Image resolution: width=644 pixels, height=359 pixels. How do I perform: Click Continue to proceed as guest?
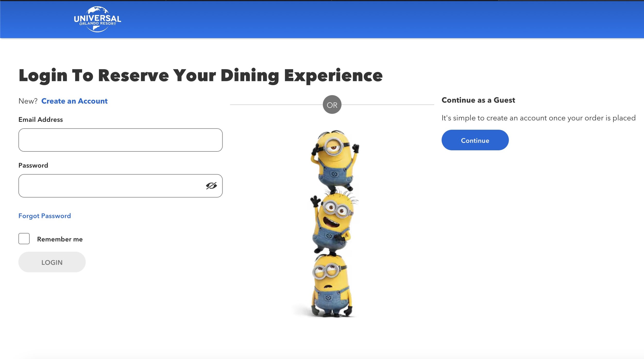475,140
